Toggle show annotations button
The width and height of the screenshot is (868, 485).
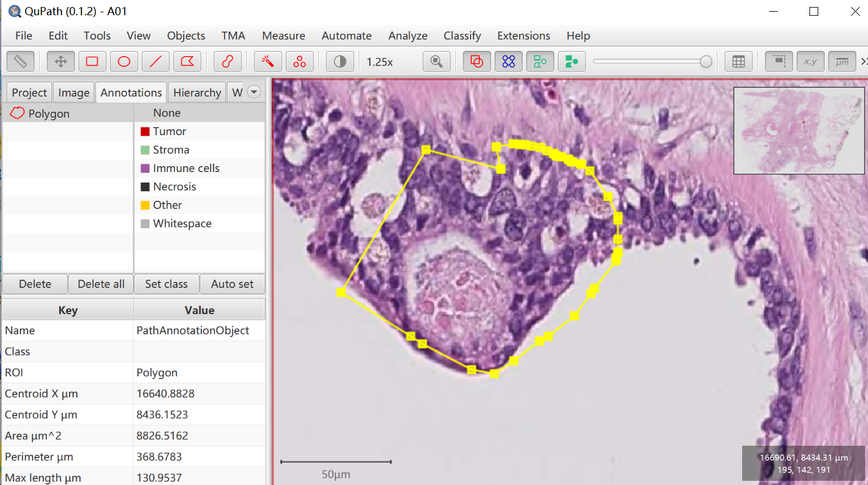pyautogui.click(x=477, y=61)
